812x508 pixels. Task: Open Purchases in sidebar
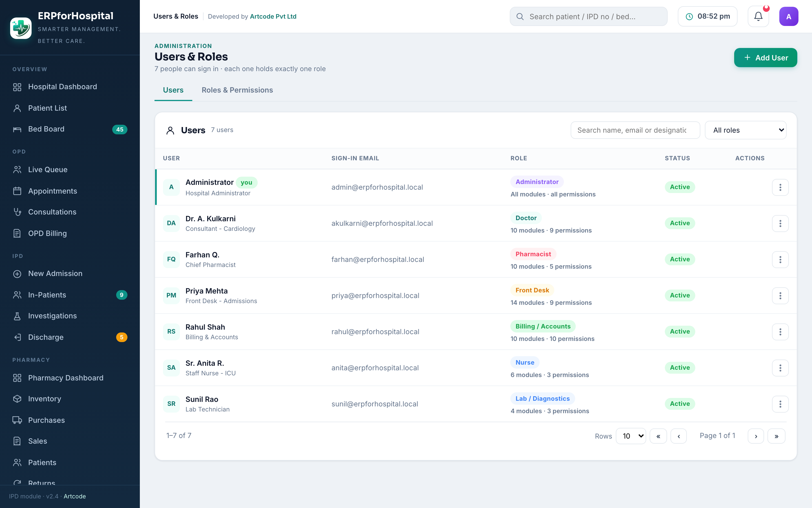pyautogui.click(x=70, y=420)
